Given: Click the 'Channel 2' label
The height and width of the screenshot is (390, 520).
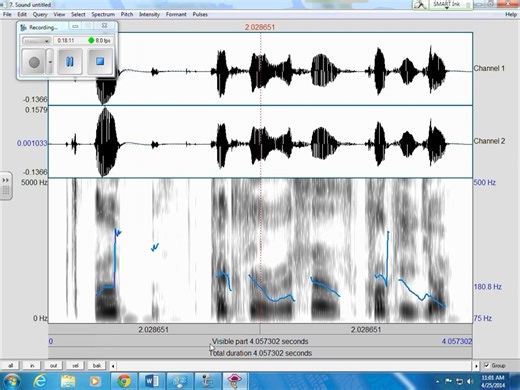Looking at the screenshot, I should point(489,141).
